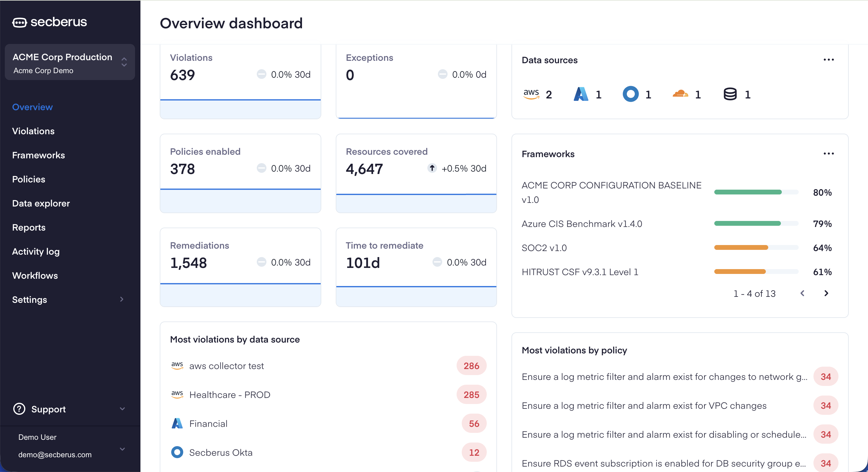This screenshot has width=868, height=472.
Task: Click the Cloudflare data source icon
Action: (x=680, y=94)
